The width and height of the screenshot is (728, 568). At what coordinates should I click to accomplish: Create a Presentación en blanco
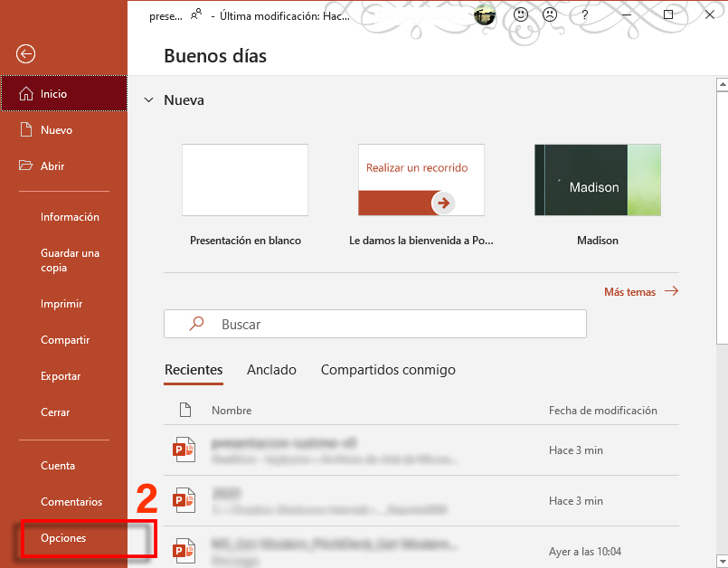coord(245,180)
